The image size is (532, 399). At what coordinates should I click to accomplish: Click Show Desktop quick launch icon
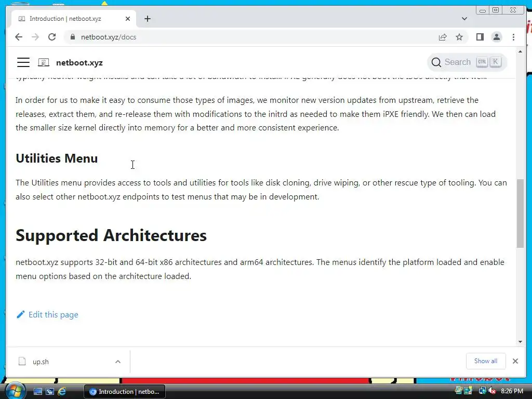[37, 392]
